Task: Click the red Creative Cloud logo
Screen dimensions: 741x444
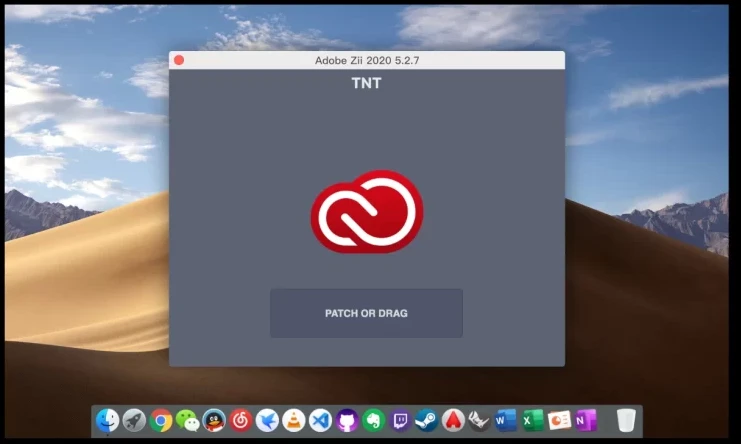Action: pos(366,212)
